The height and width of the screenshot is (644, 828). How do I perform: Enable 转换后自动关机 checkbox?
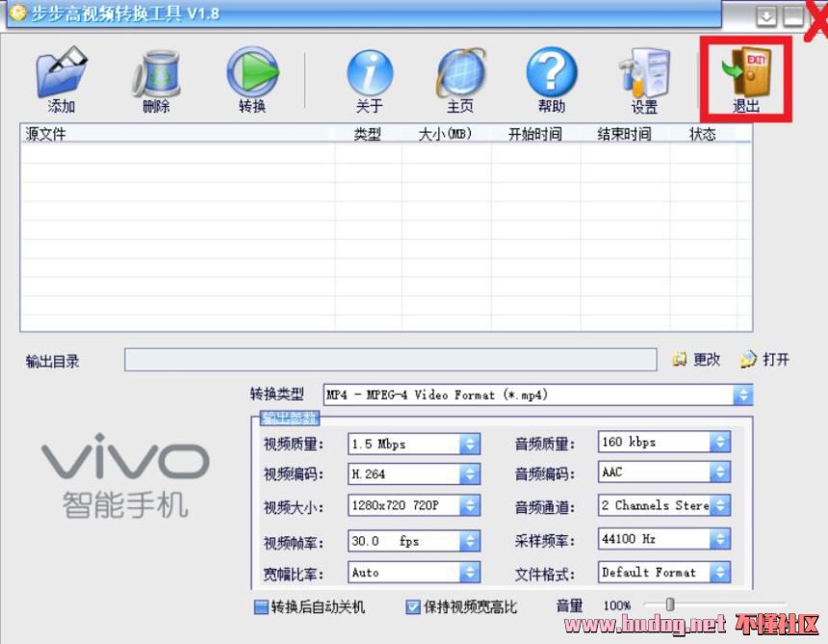[261, 607]
